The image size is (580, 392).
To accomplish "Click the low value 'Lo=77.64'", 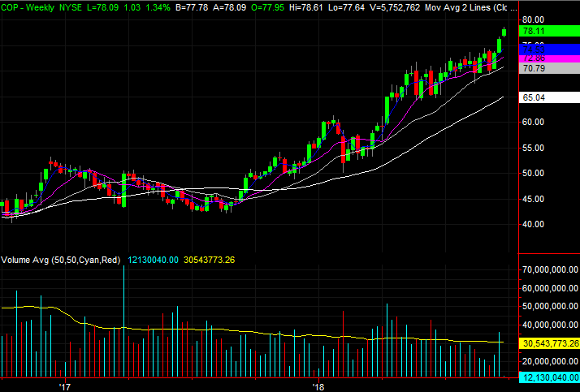I will 348,7.
